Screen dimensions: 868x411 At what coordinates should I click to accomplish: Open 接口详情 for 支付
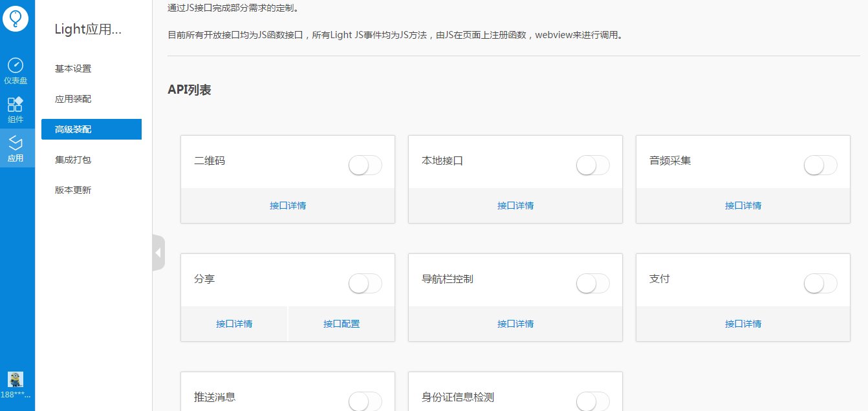point(743,324)
